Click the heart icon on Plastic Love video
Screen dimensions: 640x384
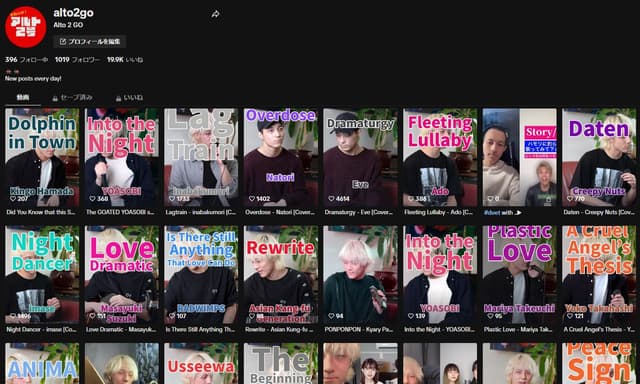[x=491, y=316]
